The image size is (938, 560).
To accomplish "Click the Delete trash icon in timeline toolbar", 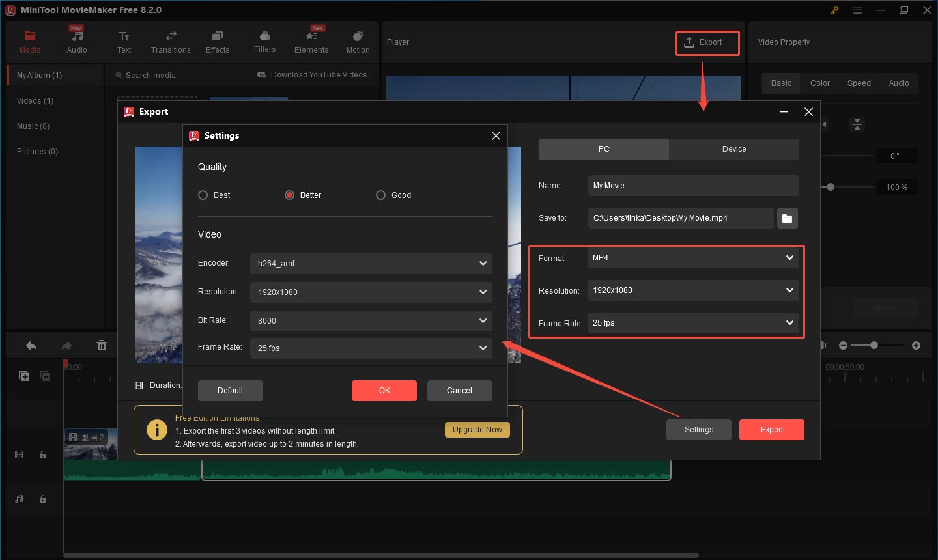I will (x=102, y=346).
